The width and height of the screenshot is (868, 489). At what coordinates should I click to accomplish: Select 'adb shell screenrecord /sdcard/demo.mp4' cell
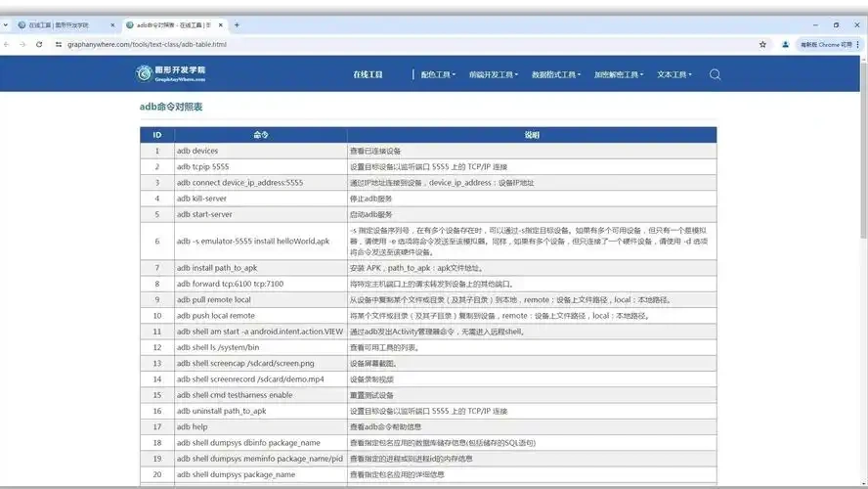pyautogui.click(x=261, y=378)
